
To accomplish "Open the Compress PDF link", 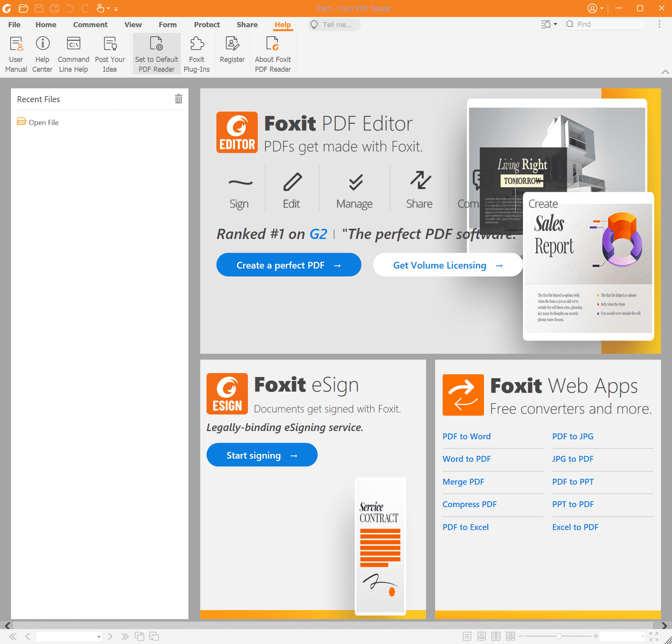I will (469, 504).
